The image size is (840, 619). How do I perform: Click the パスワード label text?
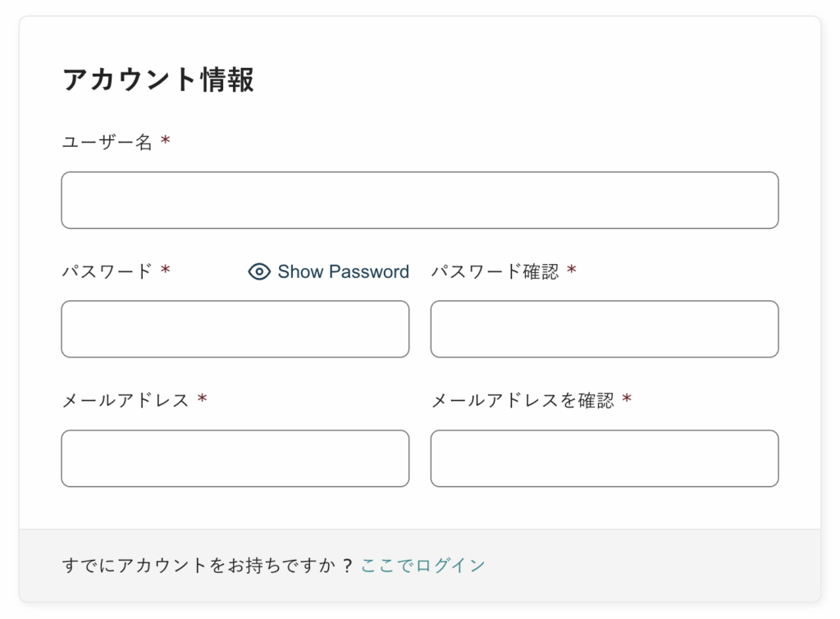pyautogui.click(x=107, y=271)
